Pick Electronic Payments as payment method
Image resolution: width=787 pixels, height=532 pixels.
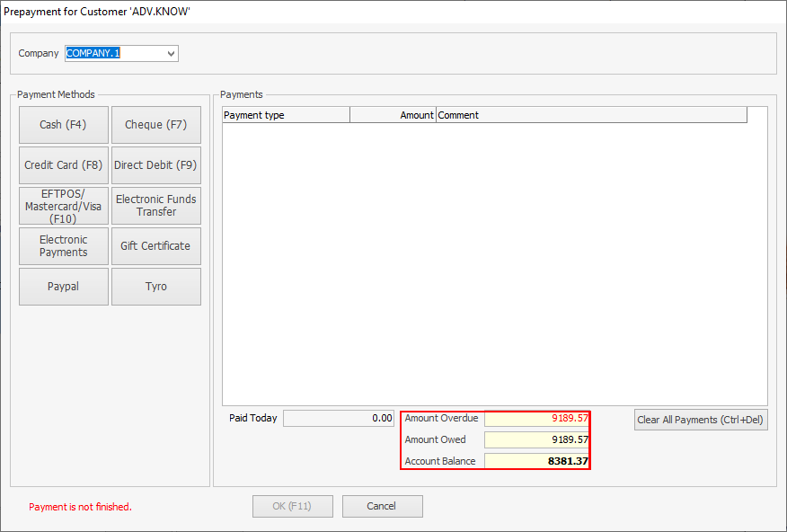pyautogui.click(x=63, y=245)
